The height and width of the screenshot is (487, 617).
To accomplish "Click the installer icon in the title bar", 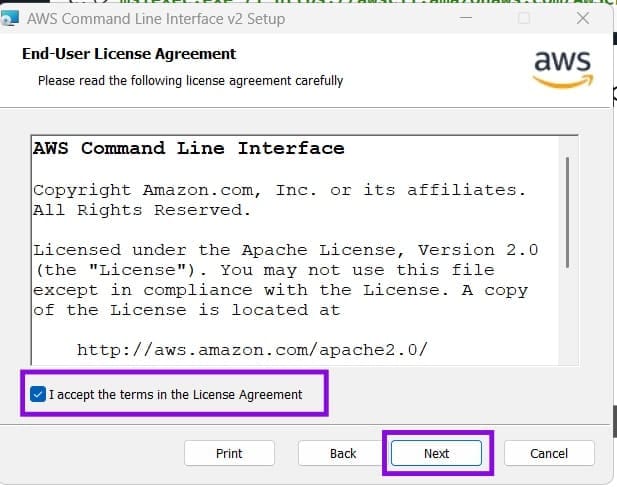I will (x=9, y=18).
